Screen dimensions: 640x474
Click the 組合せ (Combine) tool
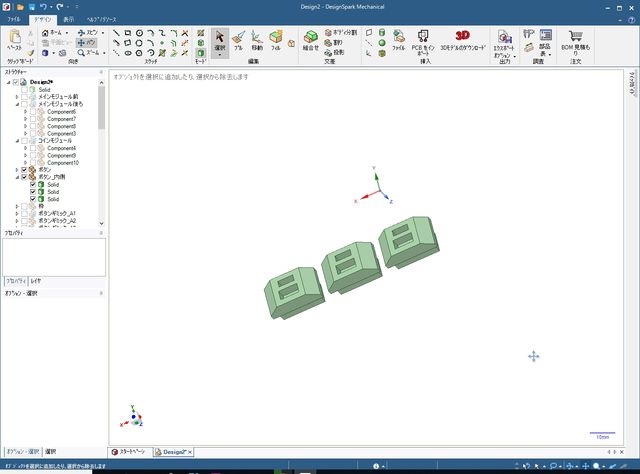pos(311,40)
